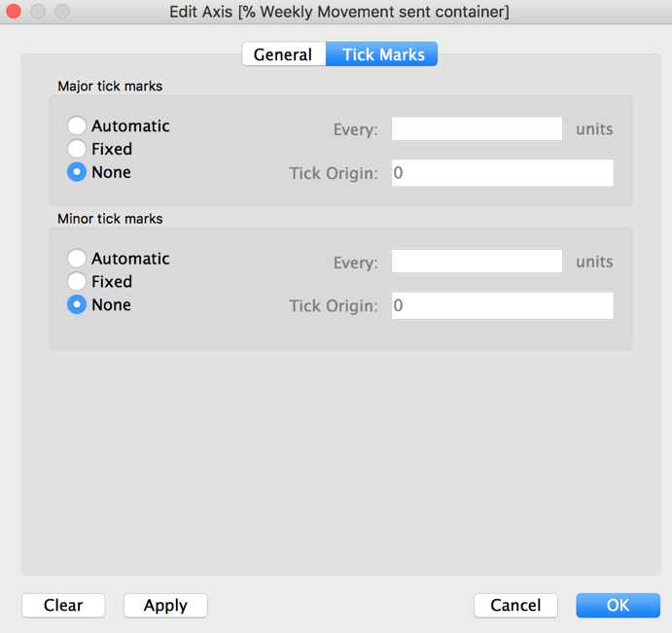Click the major Tick Origin field
This screenshot has width=672, height=633.
point(502,173)
